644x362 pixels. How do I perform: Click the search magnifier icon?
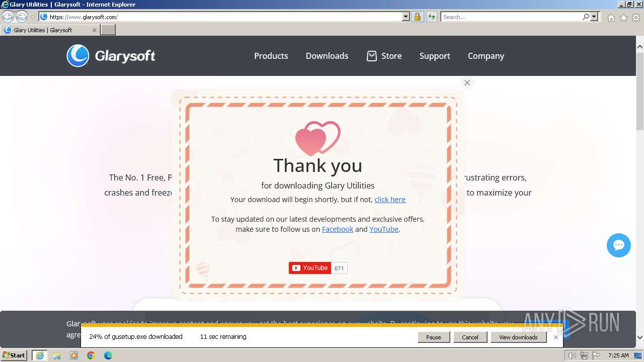(586, 17)
